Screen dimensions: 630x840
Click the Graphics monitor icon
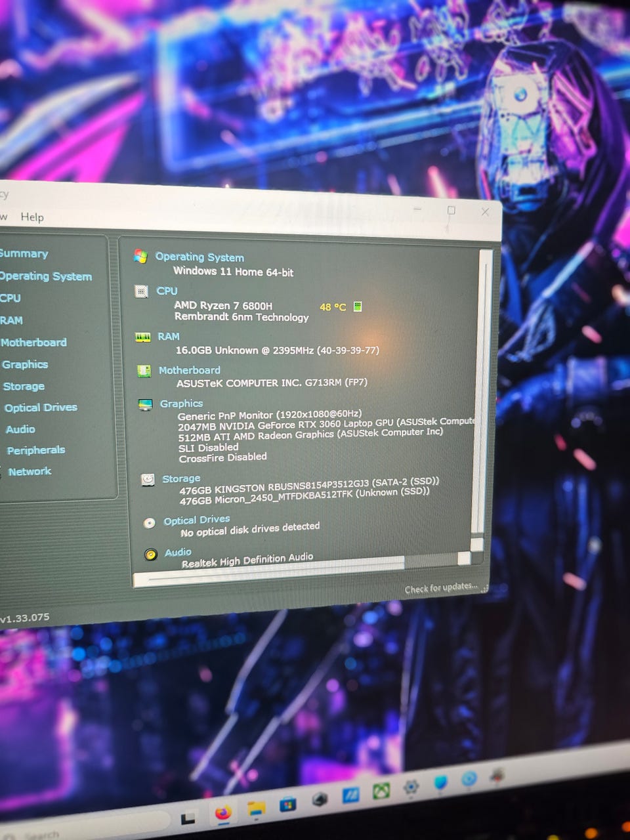click(145, 404)
